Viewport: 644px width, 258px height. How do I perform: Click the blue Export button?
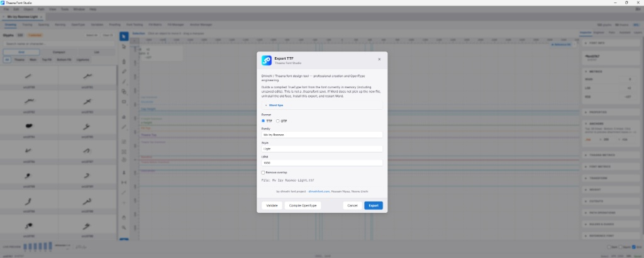(x=374, y=205)
